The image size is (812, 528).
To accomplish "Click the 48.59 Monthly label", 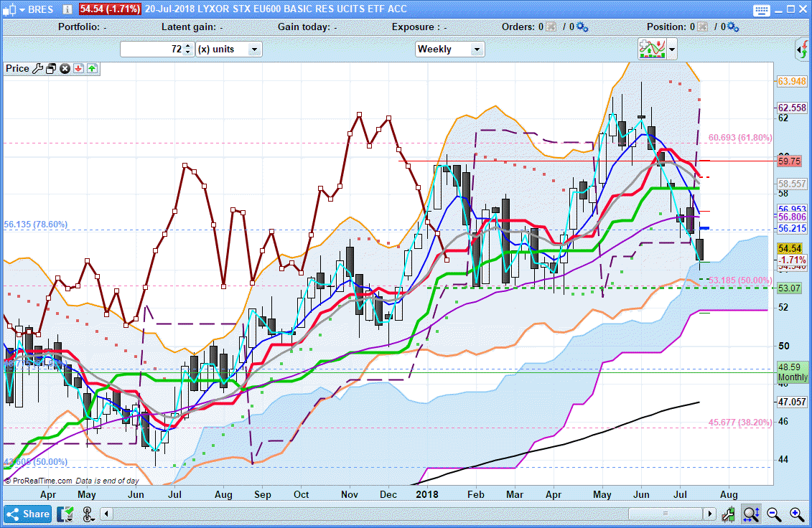I will [x=793, y=372].
